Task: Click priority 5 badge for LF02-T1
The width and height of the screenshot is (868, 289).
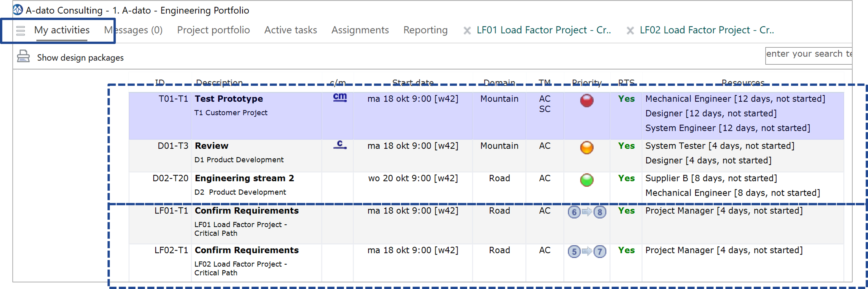Action: (574, 251)
